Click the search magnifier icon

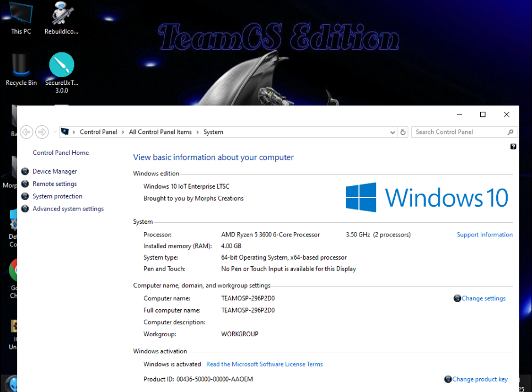tap(510, 132)
